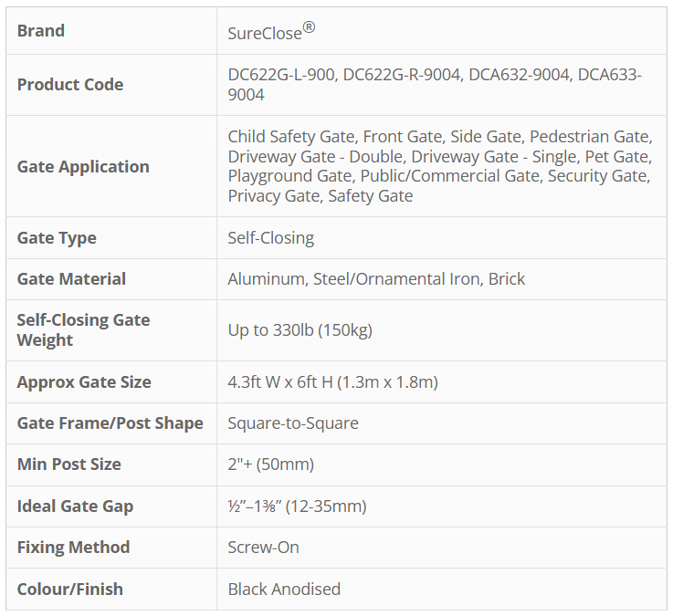Click the Up to 330lb (150kg) value
Viewport: 673px width, 616px height.
tap(300, 329)
